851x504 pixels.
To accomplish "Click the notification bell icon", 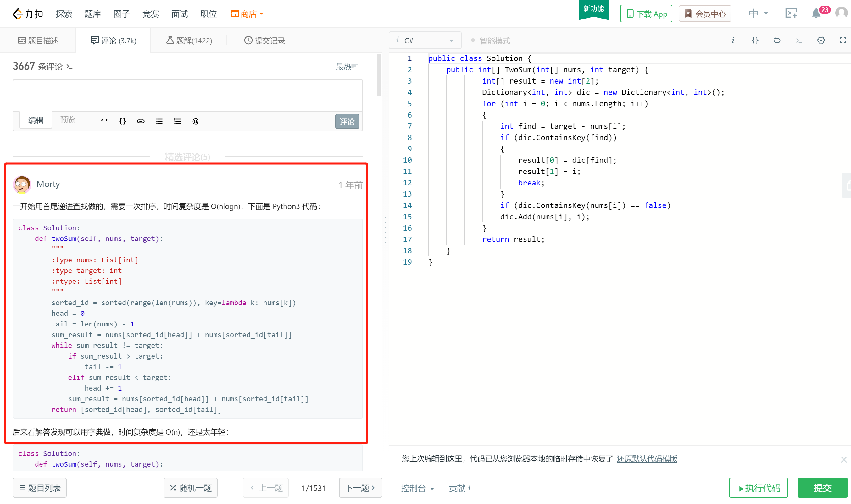I will tap(816, 14).
